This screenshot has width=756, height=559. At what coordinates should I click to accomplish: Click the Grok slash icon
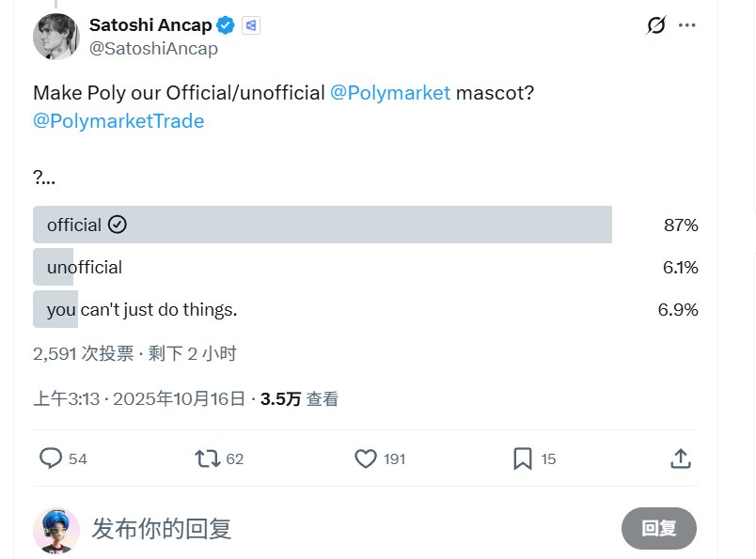pyautogui.click(x=656, y=25)
